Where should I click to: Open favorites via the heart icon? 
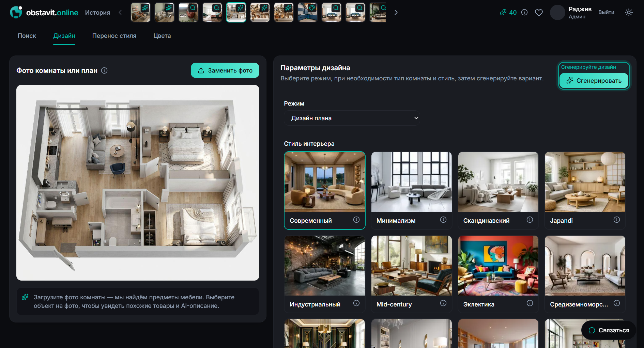(539, 13)
